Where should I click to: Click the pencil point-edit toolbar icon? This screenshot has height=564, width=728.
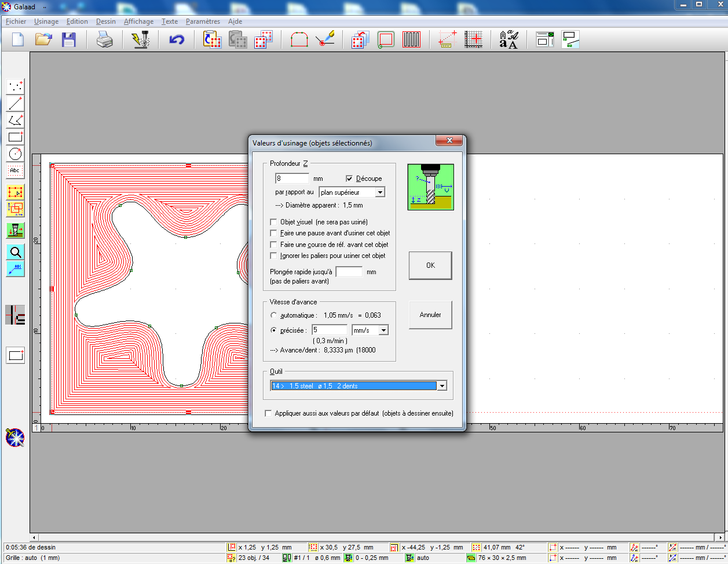pyautogui.click(x=325, y=39)
